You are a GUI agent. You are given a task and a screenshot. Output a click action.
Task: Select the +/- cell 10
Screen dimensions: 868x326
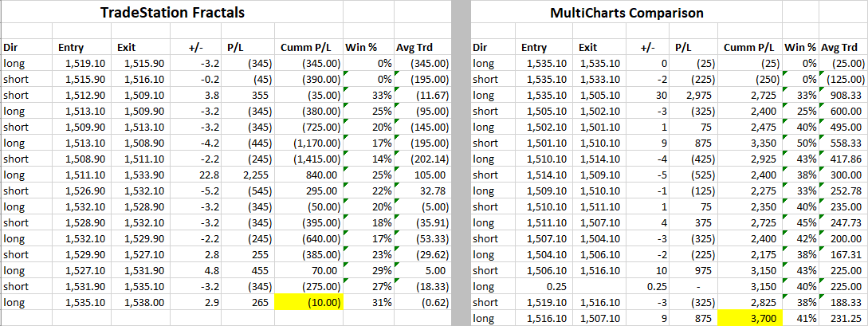click(647, 271)
